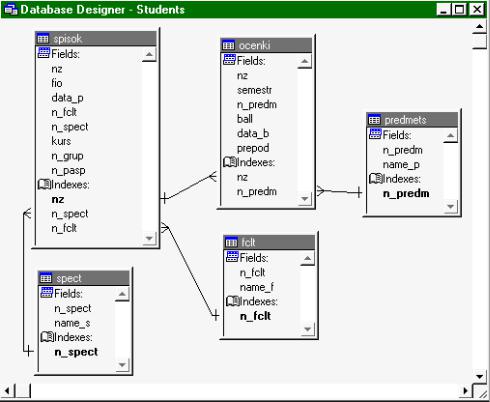Select the n_grup field in spisok
Screen dimensions: 490x402
[67, 156]
